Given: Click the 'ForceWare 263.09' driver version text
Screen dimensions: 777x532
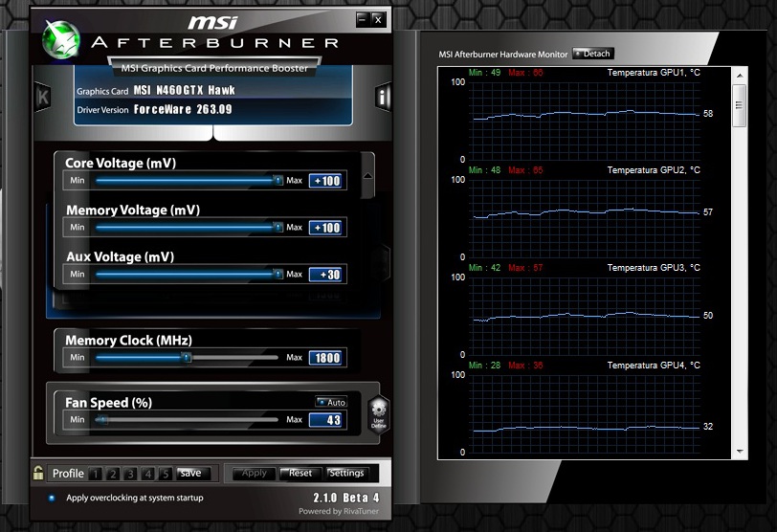Looking at the screenshot, I should [x=183, y=109].
